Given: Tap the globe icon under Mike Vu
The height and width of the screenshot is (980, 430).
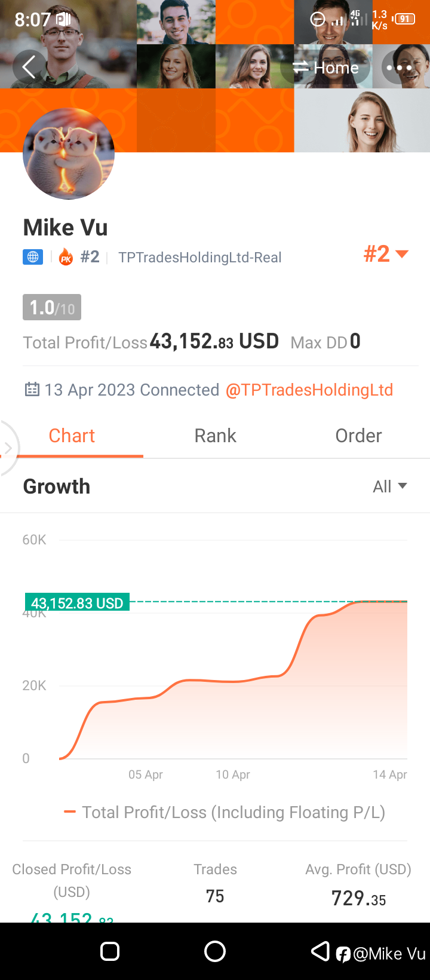Looking at the screenshot, I should pos(33,258).
